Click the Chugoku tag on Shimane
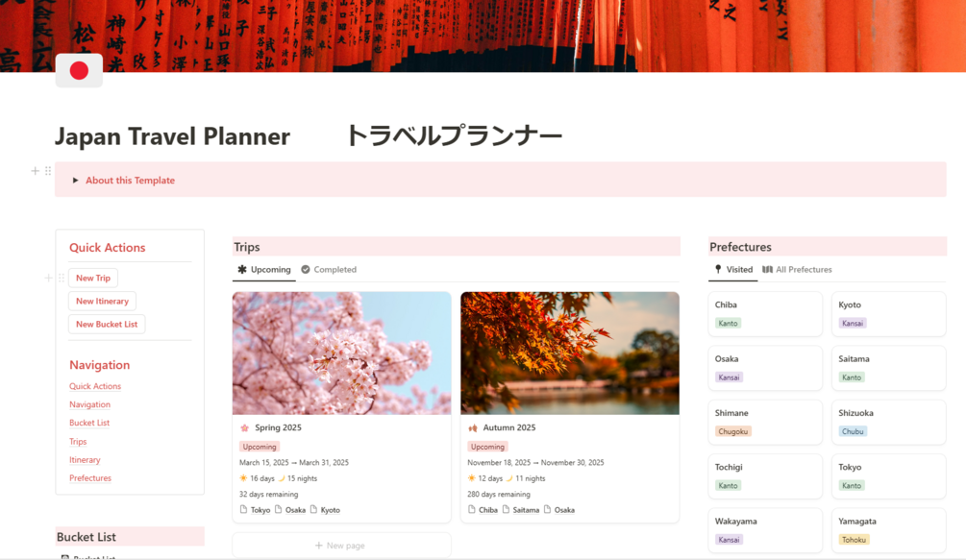The width and height of the screenshot is (966, 560). pos(733,431)
